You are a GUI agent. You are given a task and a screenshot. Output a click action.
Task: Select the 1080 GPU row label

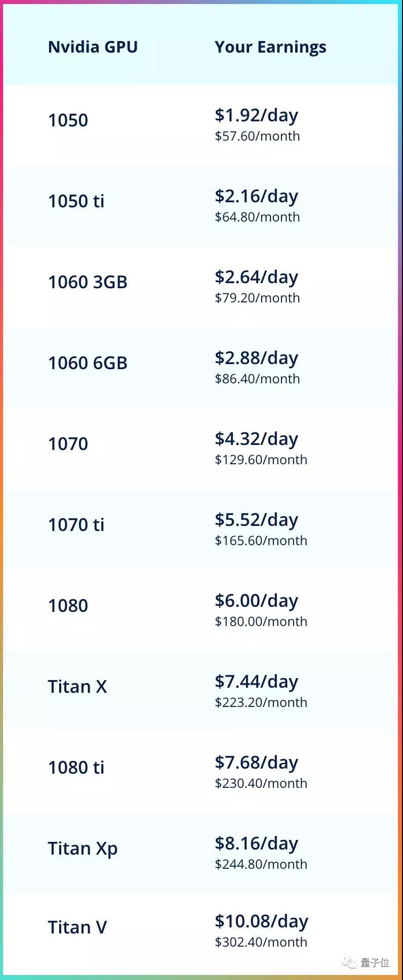pyautogui.click(x=68, y=606)
